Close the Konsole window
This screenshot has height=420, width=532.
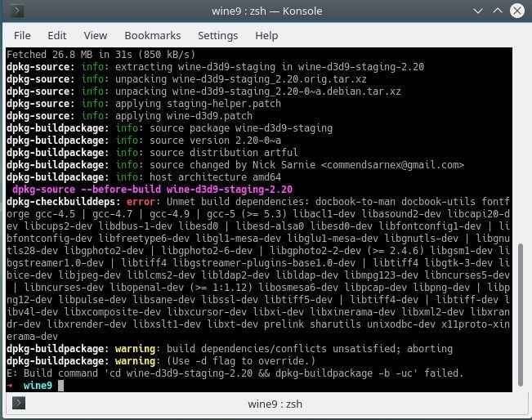516,11
